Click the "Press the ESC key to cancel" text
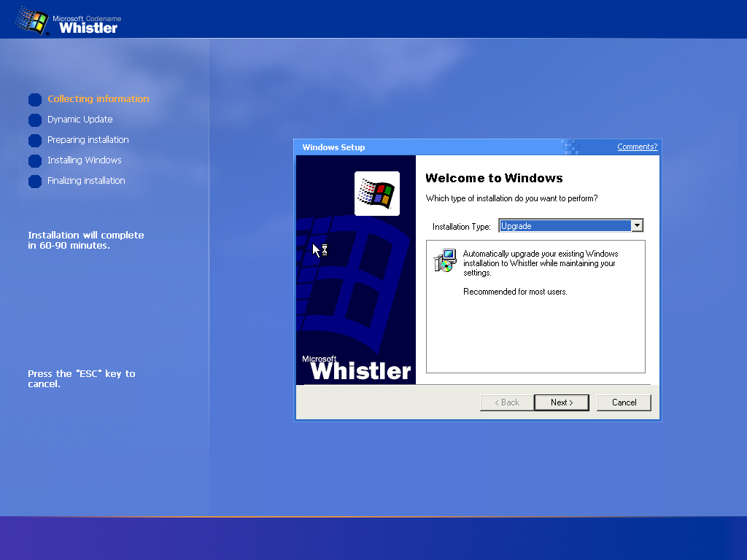Screen dimensions: 747x560 pos(82,378)
